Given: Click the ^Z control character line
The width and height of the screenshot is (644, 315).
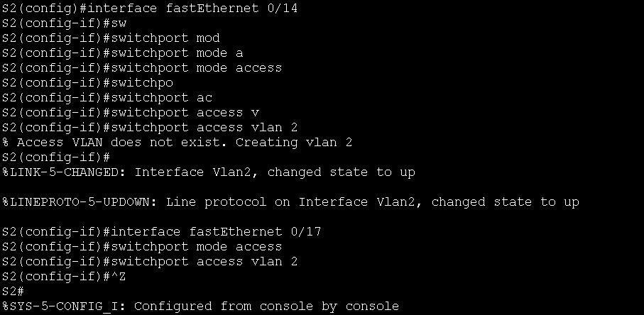Looking at the screenshot, I should pos(119,276).
